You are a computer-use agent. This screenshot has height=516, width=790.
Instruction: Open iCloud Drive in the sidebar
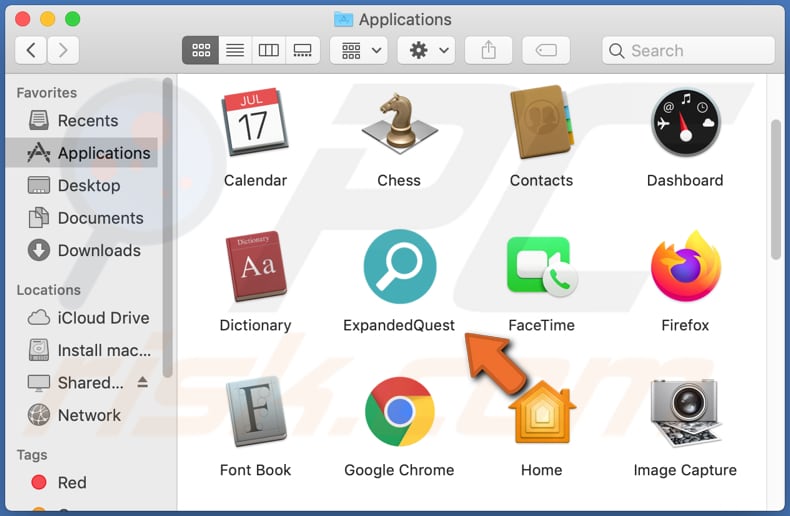(83, 318)
